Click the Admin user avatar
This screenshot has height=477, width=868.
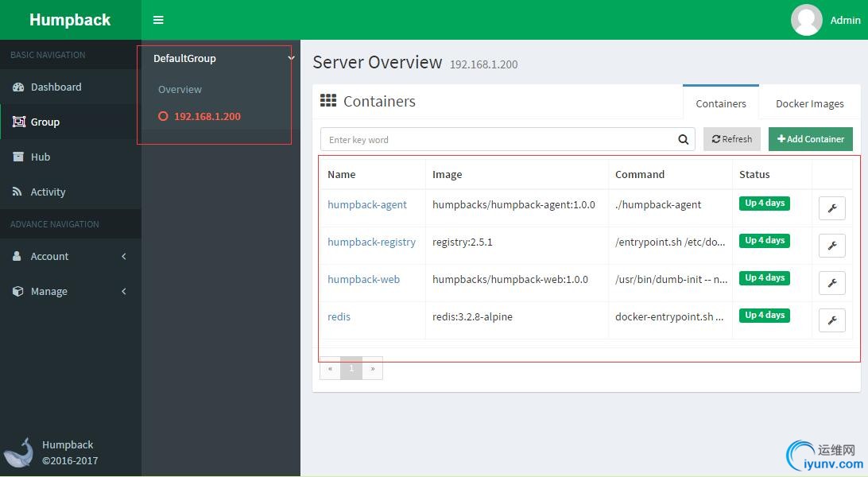point(806,20)
